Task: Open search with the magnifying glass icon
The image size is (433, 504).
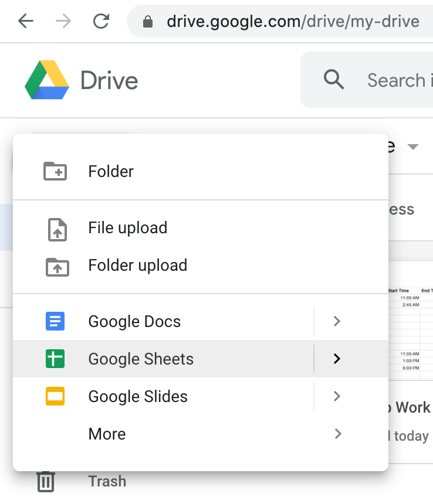Action: tap(333, 80)
